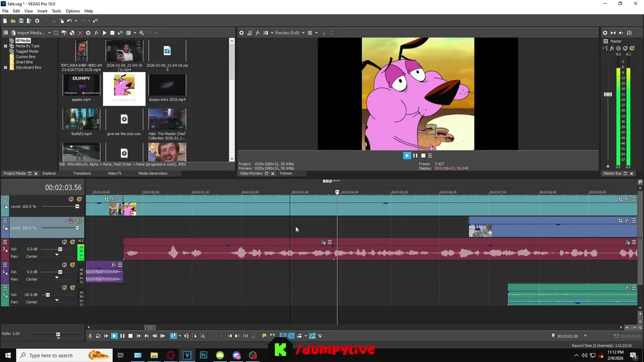Select dumpy intro 2025.mp4 thumbnail
The height and width of the screenshot is (362, 644).
pyautogui.click(x=167, y=85)
